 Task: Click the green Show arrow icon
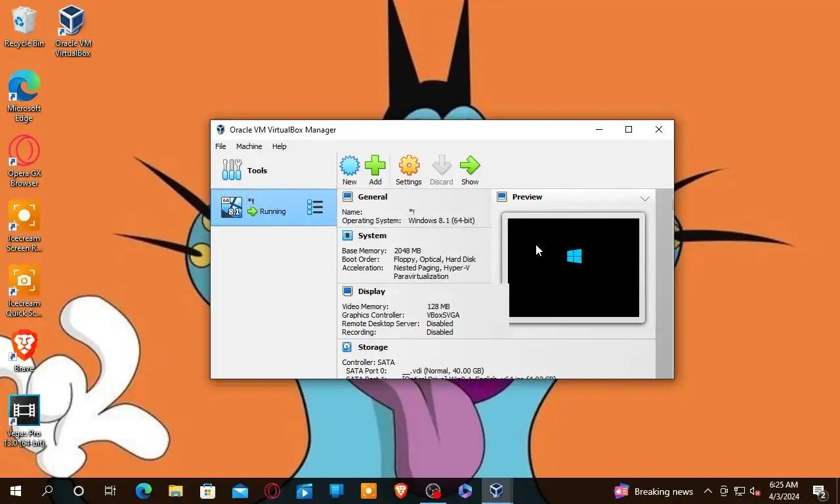point(470,165)
